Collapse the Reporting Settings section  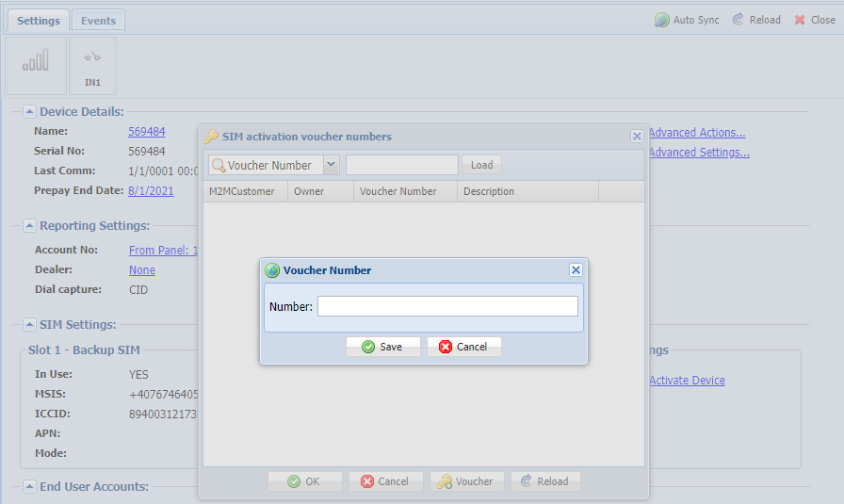pyautogui.click(x=29, y=225)
